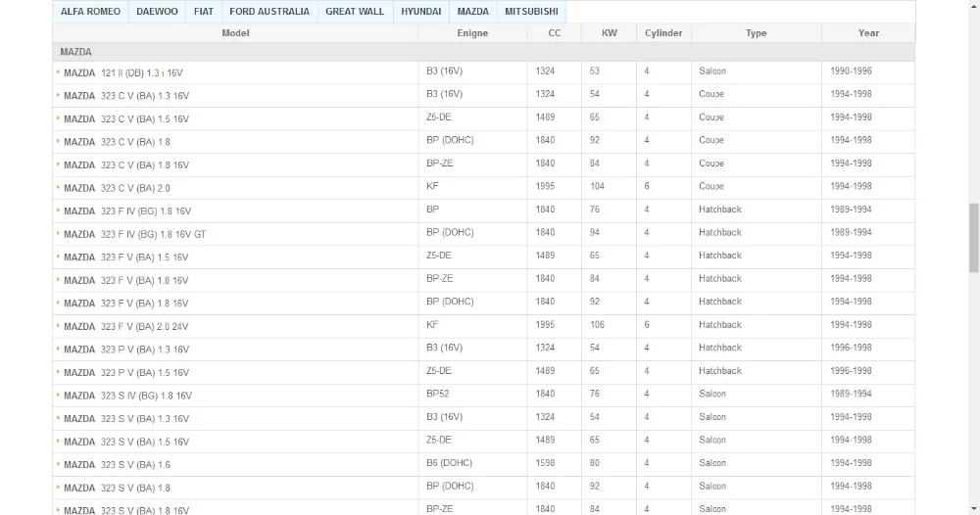
Task: Click arrow bullet beside MAZDA 323 P V (BA) 1.5 16V
Action: coord(59,373)
